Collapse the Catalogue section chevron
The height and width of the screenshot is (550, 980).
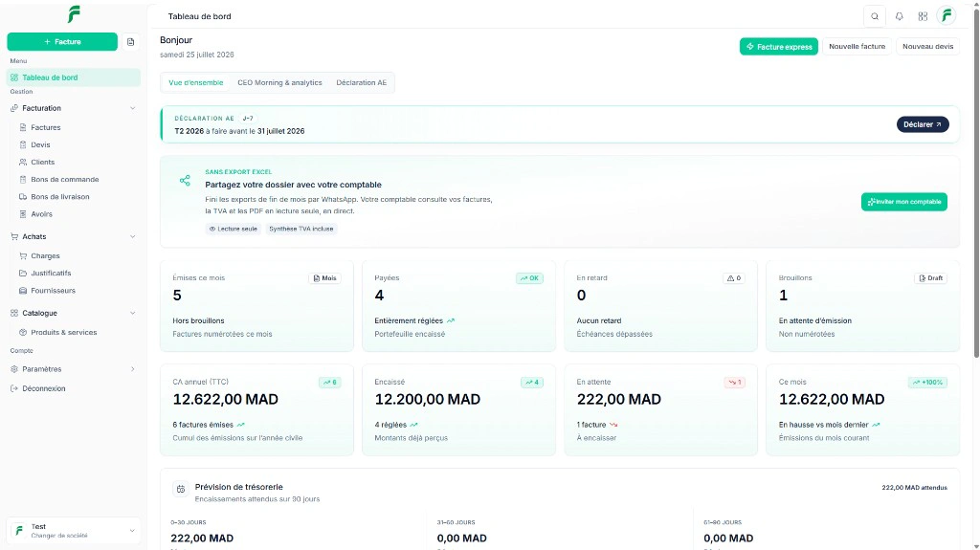[x=132, y=313]
